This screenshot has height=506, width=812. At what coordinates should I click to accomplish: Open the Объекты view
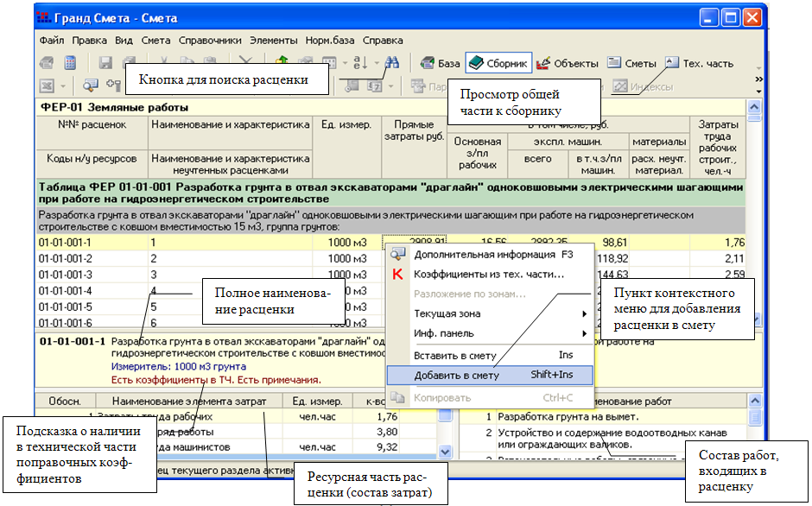(567, 63)
